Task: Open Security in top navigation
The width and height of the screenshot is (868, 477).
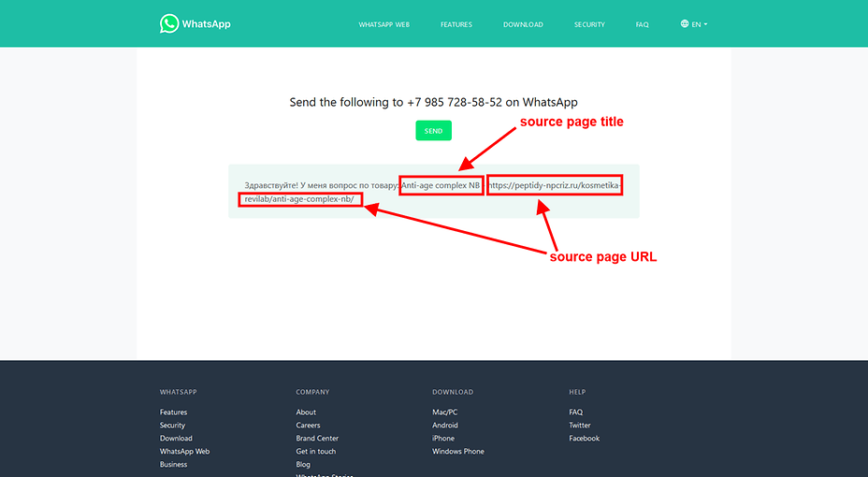Action: [589, 24]
